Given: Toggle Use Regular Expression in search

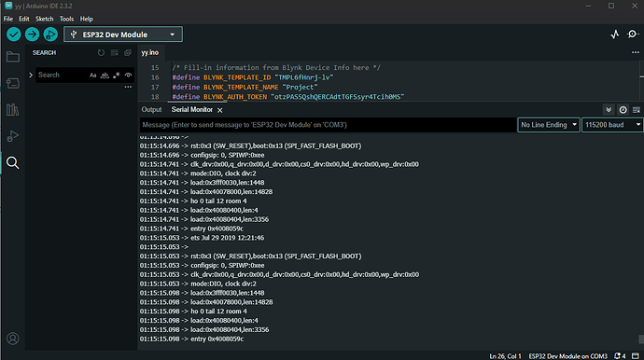Looking at the screenshot, I should pyautogui.click(x=117, y=76).
